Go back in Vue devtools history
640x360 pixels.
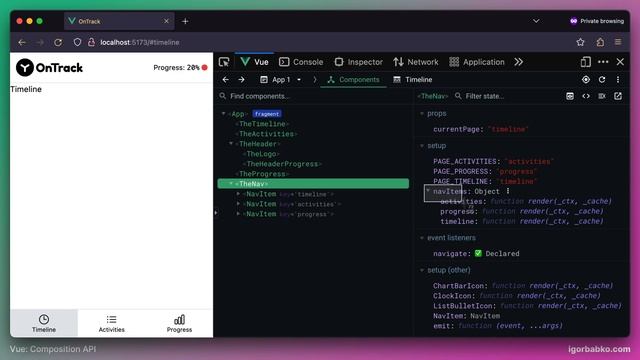click(225, 80)
